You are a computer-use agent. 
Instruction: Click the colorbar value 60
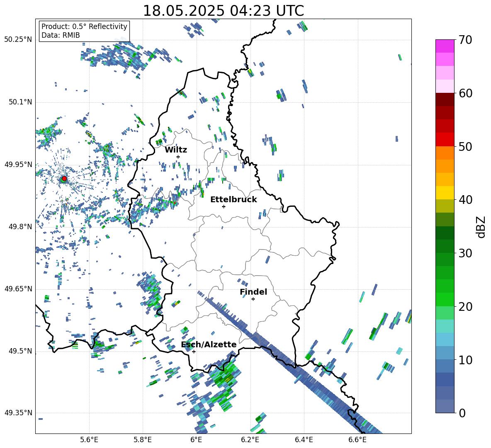(465, 93)
